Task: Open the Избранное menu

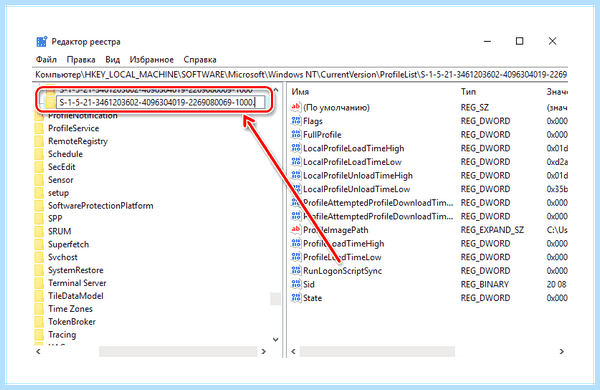Action: pos(152,60)
